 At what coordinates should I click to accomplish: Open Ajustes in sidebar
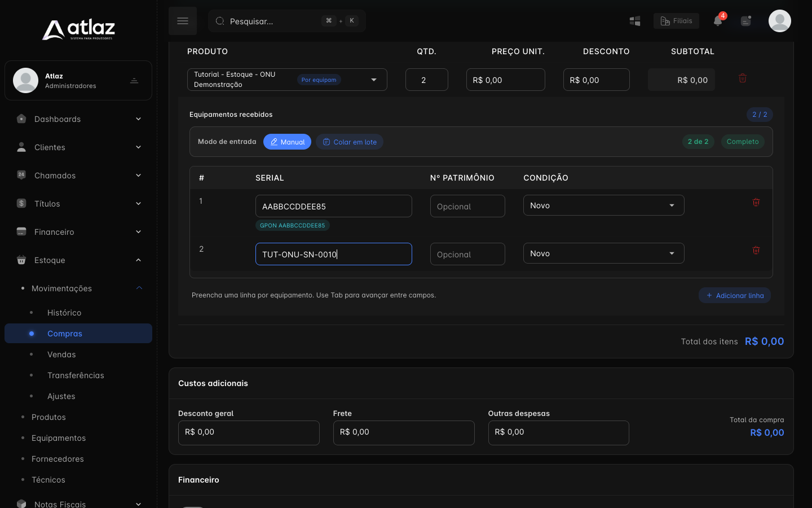(x=61, y=396)
